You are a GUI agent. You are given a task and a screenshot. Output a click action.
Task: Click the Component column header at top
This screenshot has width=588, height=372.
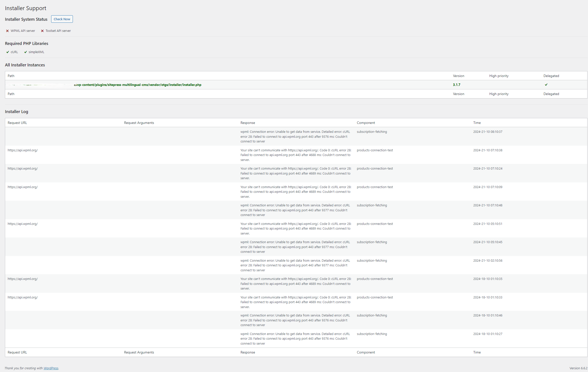pyautogui.click(x=366, y=123)
